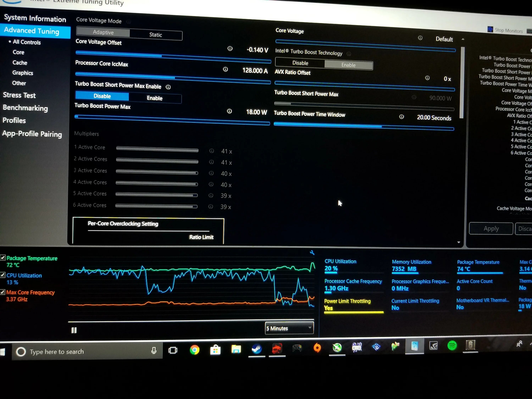Screen dimensions: 532x399
Task: Click the AVX Ratio Offset slider
Action: (365, 86)
